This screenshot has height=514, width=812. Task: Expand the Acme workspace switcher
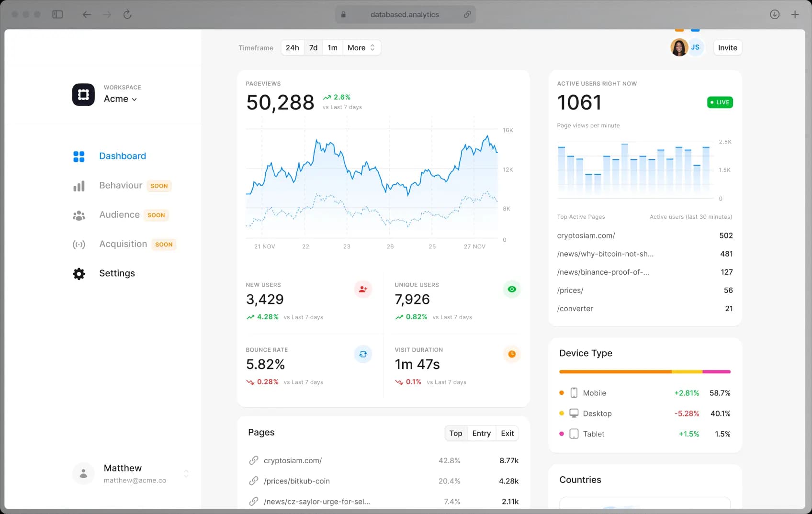pos(134,99)
